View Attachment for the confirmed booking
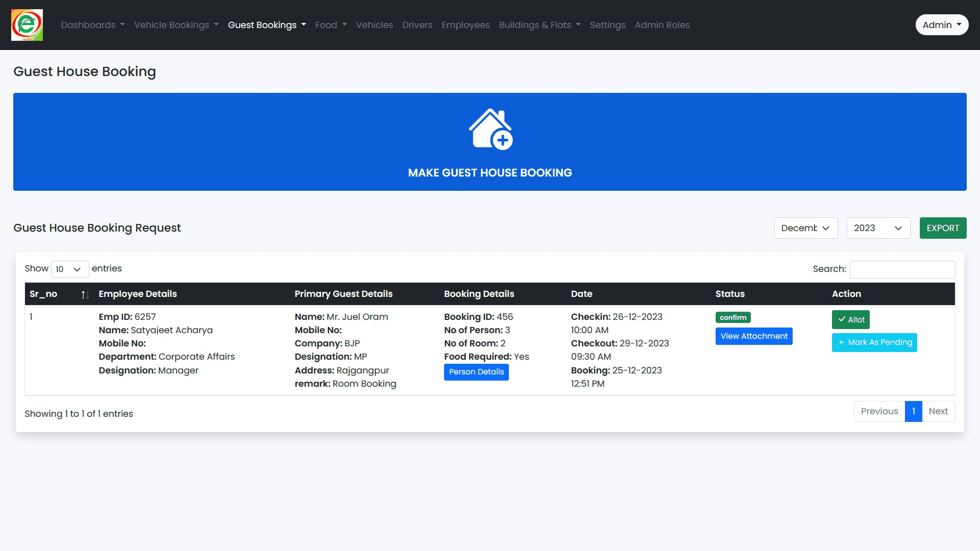 coord(753,336)
